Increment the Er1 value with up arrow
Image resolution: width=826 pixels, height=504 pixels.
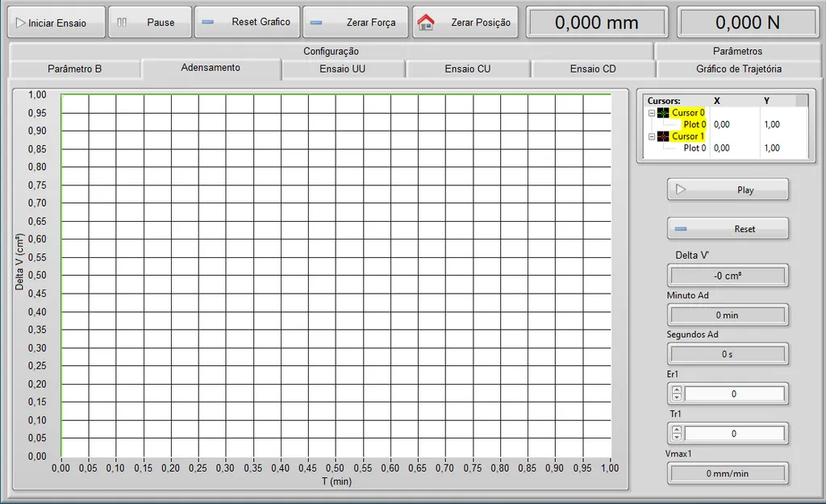coord(677,390)
